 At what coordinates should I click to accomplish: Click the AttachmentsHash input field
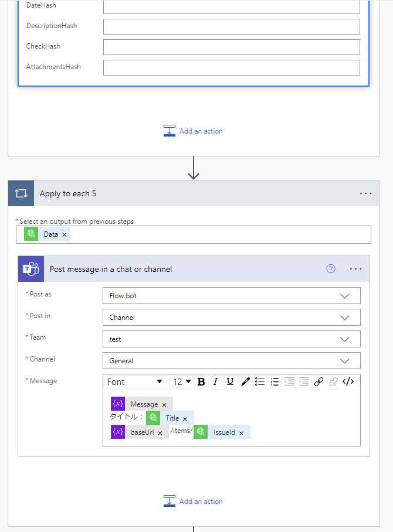point(231,67)
